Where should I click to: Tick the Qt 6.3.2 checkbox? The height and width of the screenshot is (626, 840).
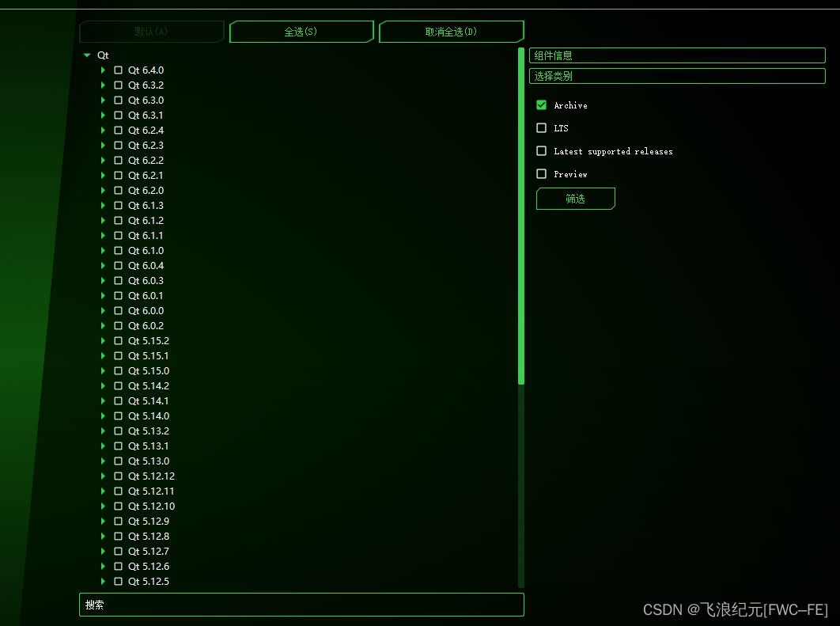tap(119, 85)
